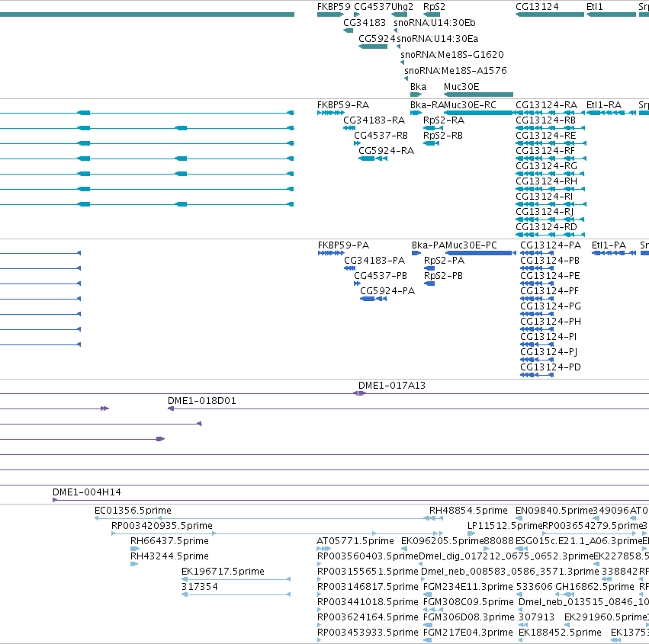649x644 pixels.
Task: Click the Muc30E gene label
Action: pos(461,87)
